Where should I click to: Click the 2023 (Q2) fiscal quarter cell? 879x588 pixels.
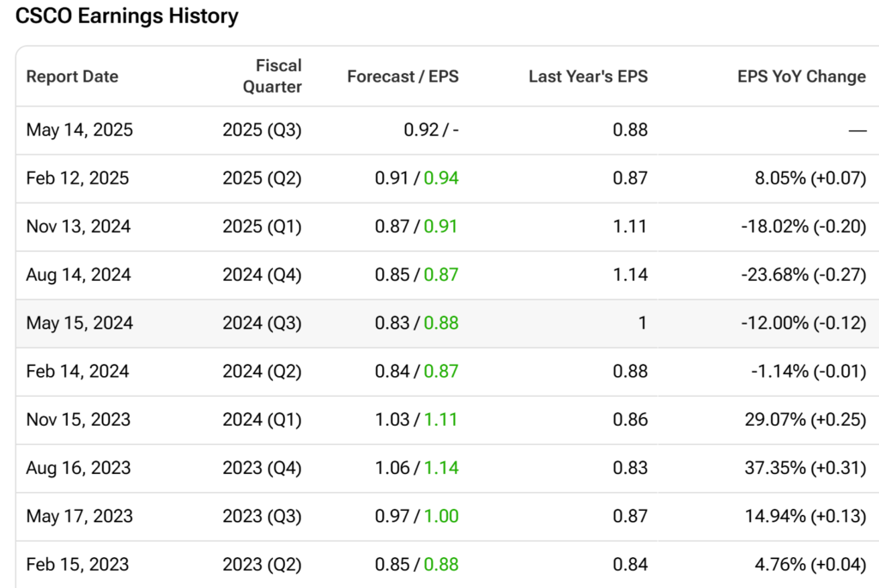(262, 564)
